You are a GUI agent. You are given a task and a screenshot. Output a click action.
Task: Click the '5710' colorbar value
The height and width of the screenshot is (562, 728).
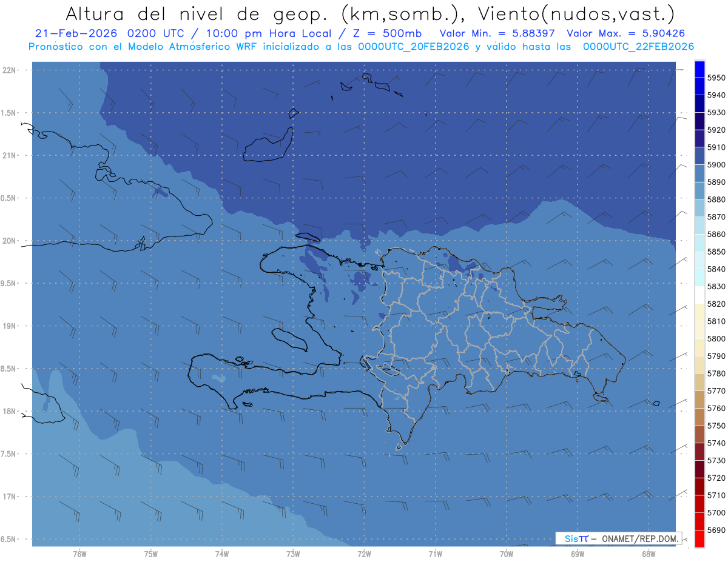(x=716, y=495)
